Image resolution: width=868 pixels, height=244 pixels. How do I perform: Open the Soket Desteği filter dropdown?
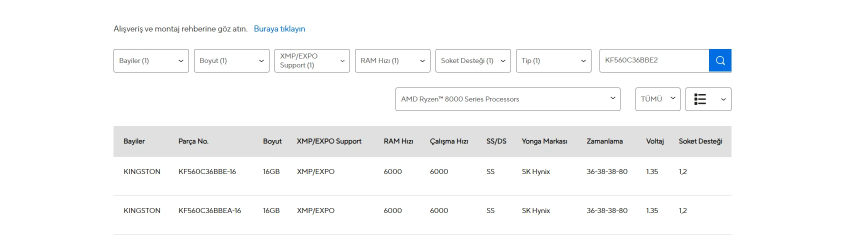tap(473, 60)
